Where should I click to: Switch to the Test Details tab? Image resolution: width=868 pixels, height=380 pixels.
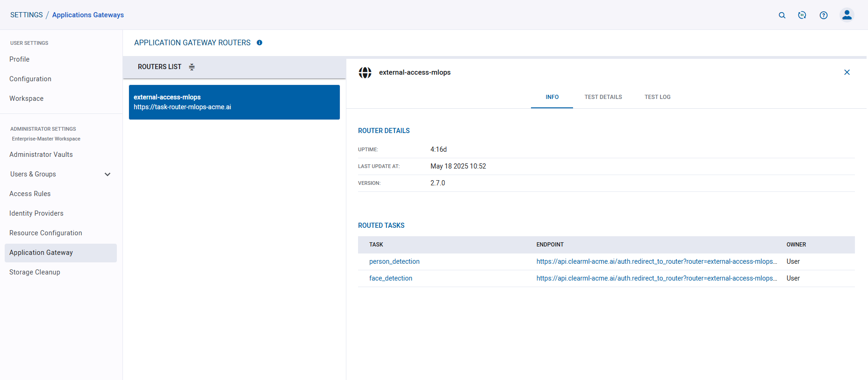[603, 97]
